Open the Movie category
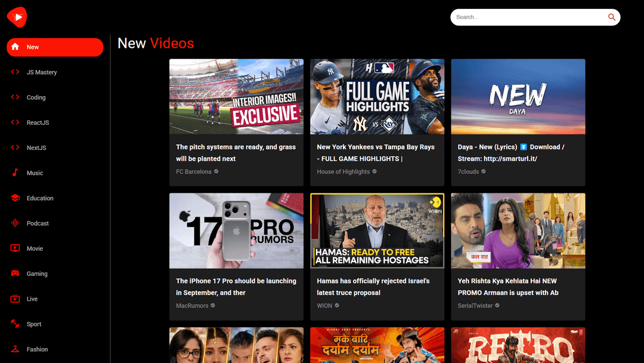The image size is (644, 363). (35, 248)
